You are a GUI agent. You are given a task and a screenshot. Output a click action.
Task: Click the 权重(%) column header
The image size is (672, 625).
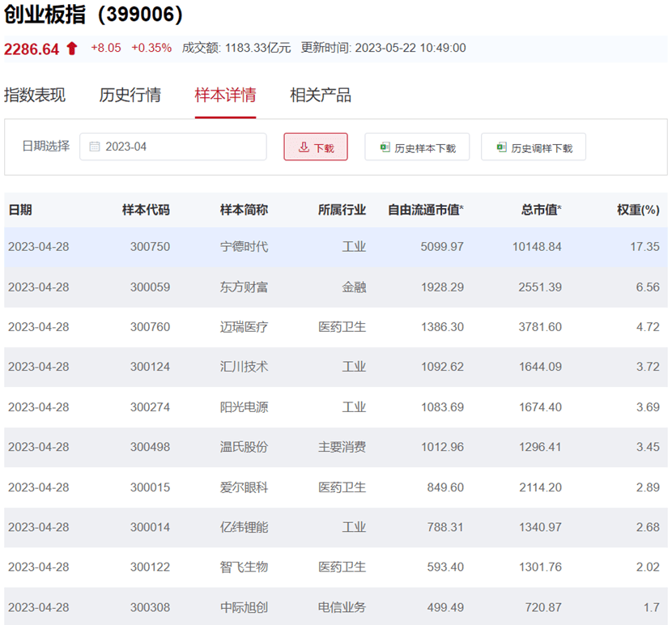point(638,210)
